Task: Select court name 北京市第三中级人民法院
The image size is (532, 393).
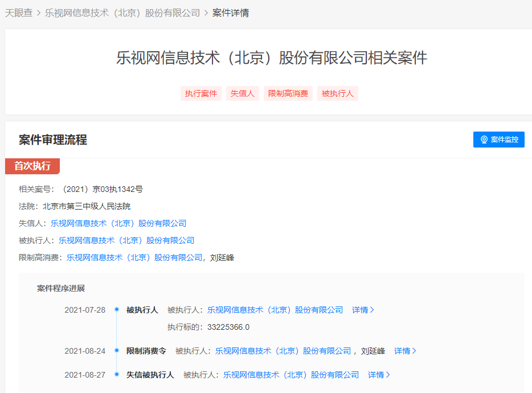Action: pyautogui.click(x=87, y=206)
